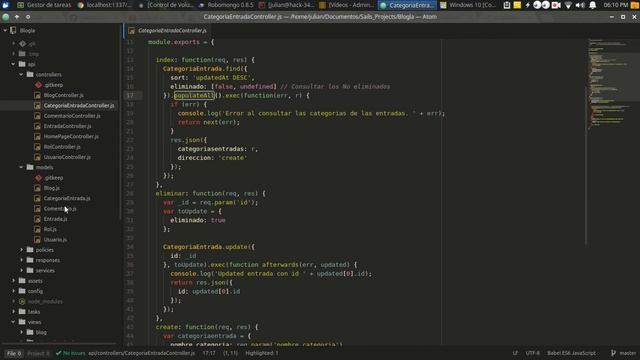Switch to Robomongo 0.8.5 taskbar window

(x=226, y=5)
